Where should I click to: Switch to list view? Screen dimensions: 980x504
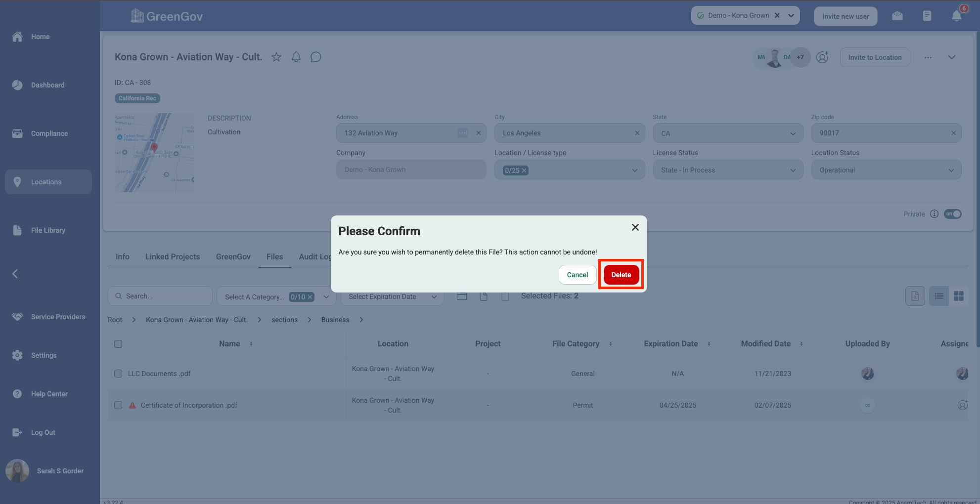(x=939, y=296)
